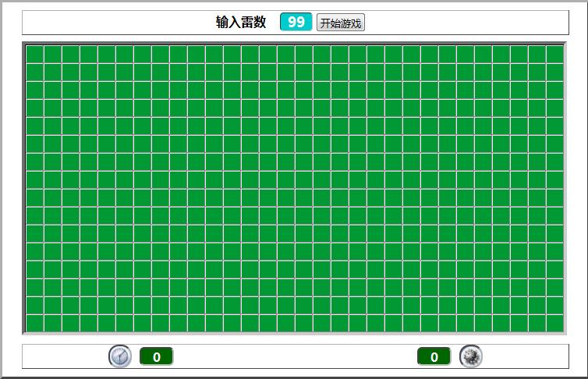This screenshot has width=588, height=379.
Task: Reveal the top-left corner cell of the minefield
Action: point(35,55)
